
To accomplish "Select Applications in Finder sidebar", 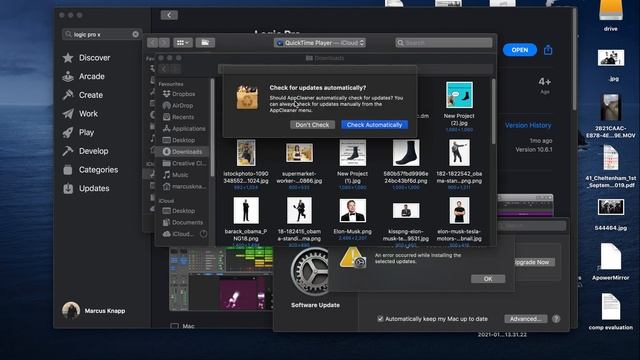I will (x=184, y=129).
